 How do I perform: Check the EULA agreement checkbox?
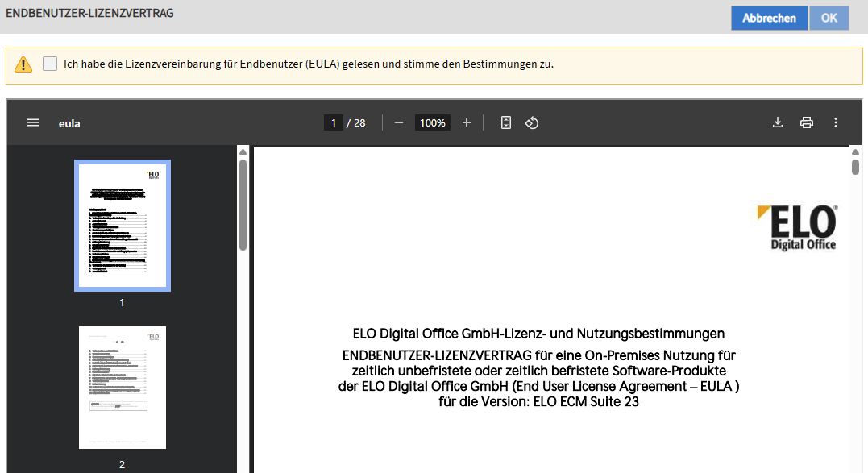(50, 64)
